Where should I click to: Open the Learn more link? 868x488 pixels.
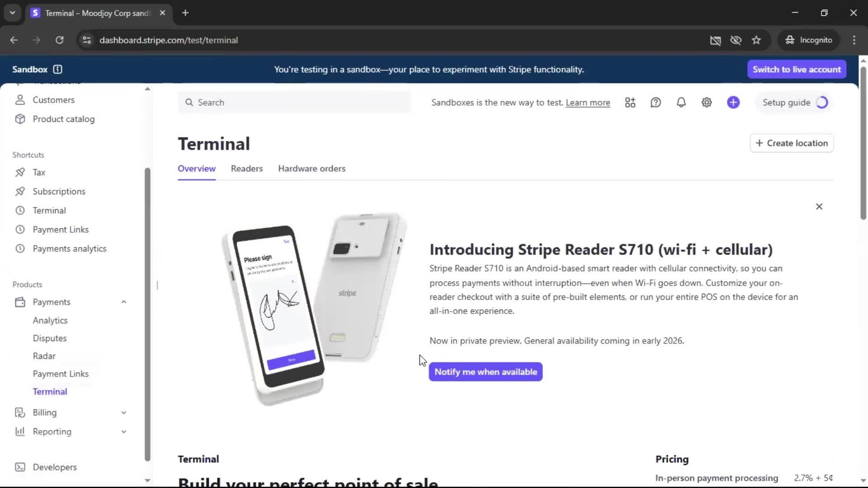click(588, 103)
